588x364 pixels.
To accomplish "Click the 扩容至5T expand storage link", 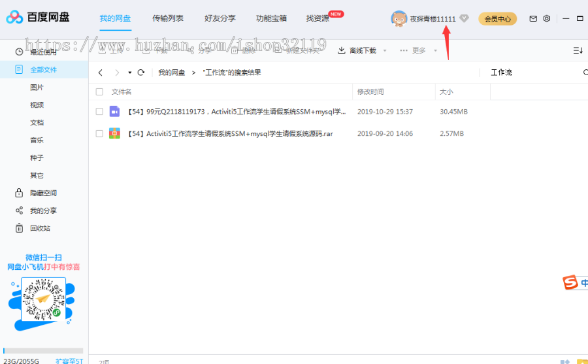I will point(69,361).
